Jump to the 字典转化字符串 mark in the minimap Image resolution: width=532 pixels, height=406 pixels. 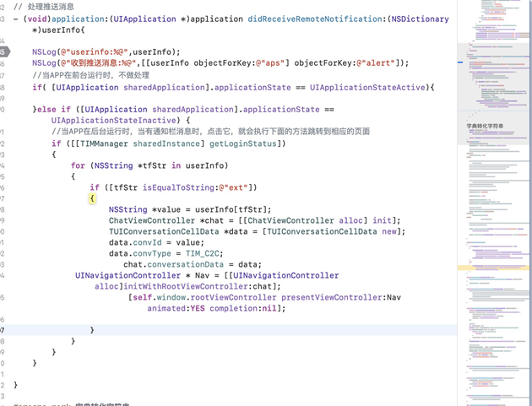(485, 126)
